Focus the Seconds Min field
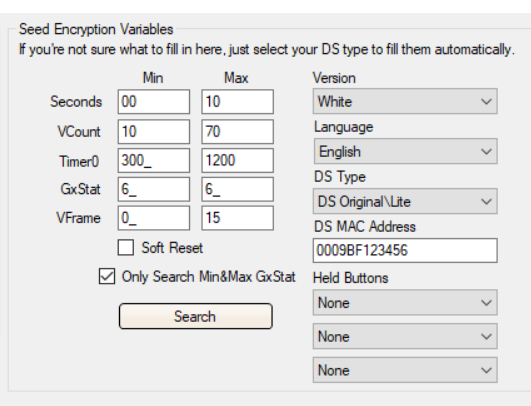This screenshot has width=531, height=406. click(x=154, y=102)
